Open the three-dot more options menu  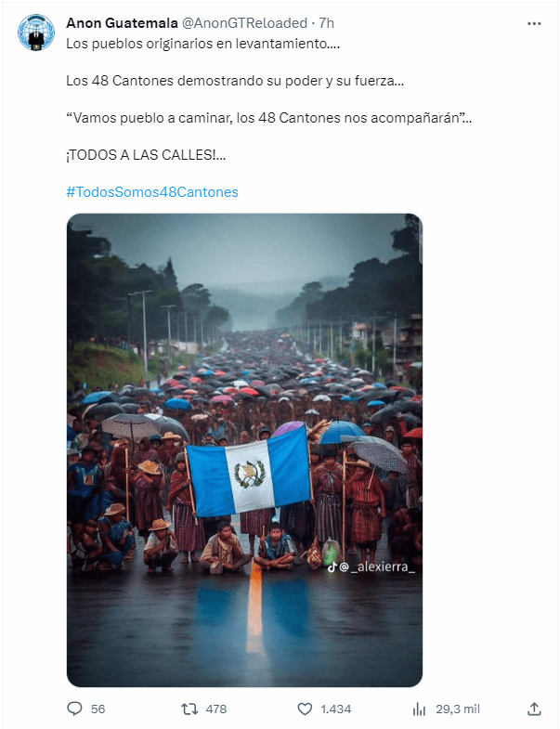[x=534, y=23]
